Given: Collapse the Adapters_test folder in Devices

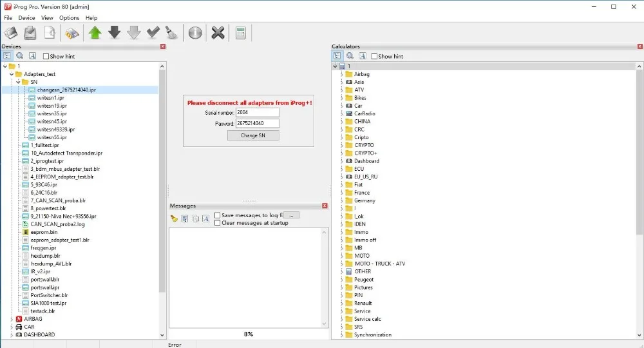Looking at the screenshot, I should coord(12,74).
